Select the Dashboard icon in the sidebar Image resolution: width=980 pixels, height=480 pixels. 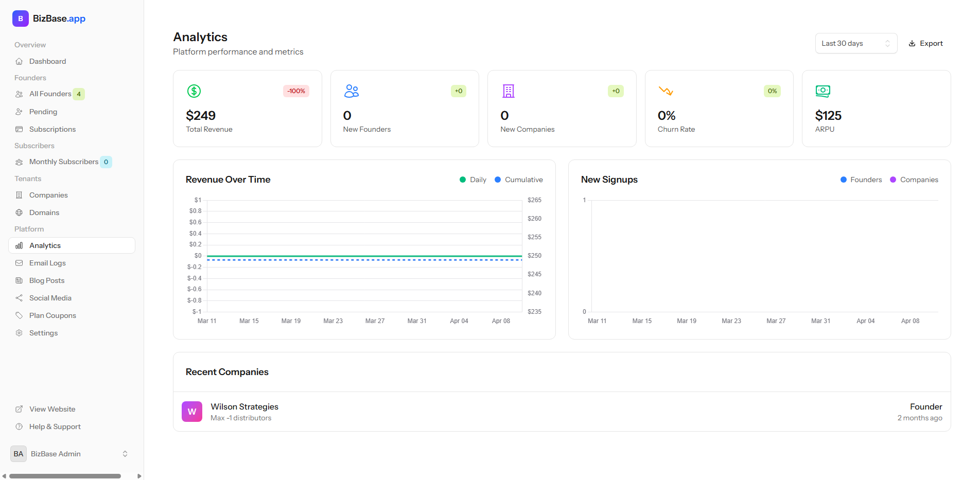point(19,61)
